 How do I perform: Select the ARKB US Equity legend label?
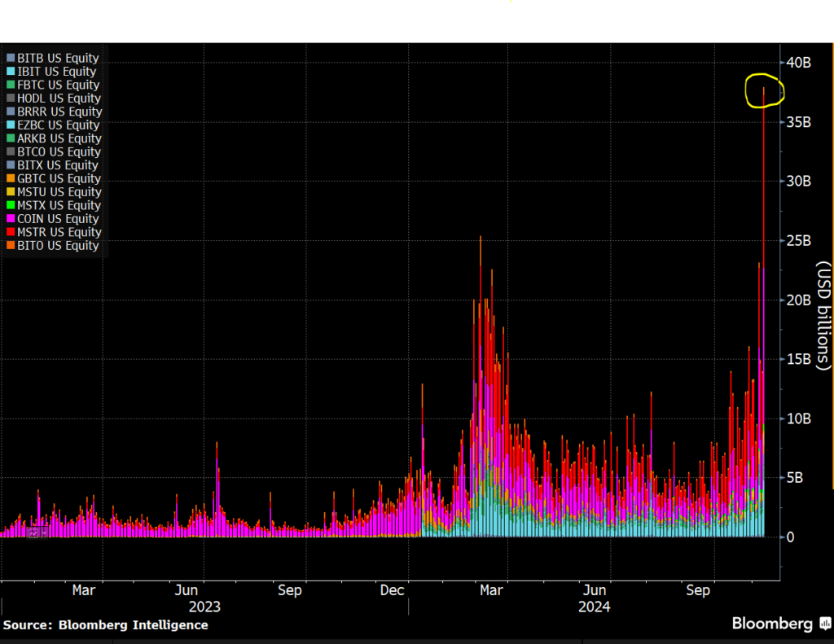[x=59, y=138]
